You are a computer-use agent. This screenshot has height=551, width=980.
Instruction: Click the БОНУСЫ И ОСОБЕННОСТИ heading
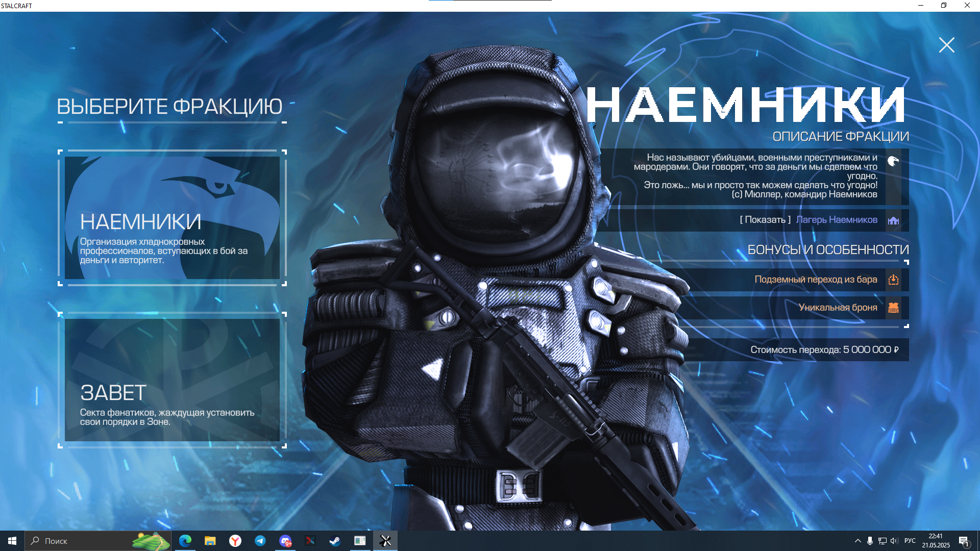(828, 250)
